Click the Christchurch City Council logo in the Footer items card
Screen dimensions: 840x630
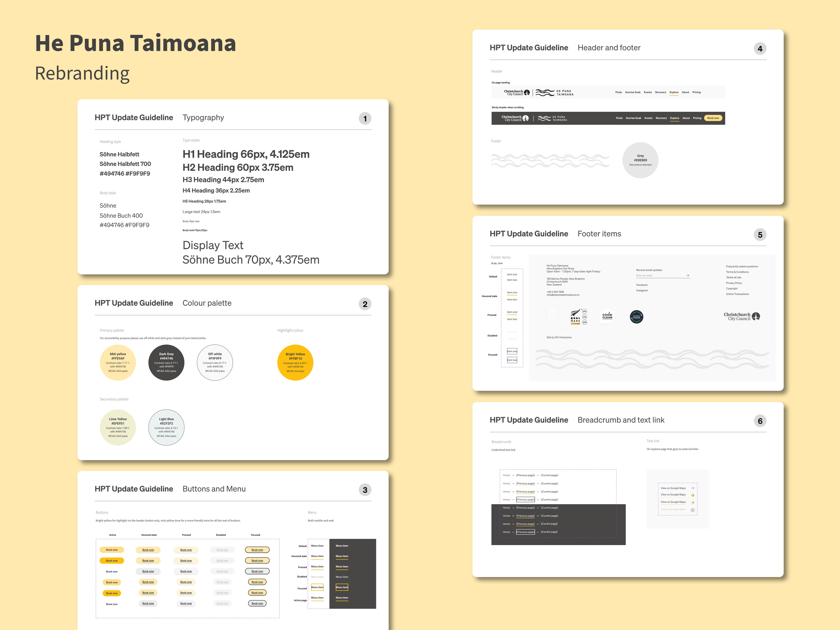click(x=742, y=316)
